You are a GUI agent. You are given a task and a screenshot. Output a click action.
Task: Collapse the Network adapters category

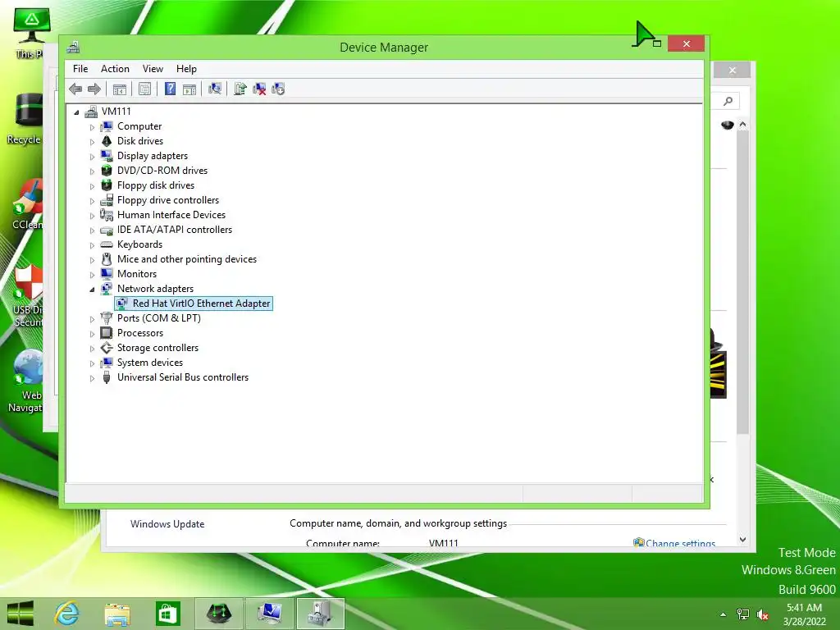(92, 290)
